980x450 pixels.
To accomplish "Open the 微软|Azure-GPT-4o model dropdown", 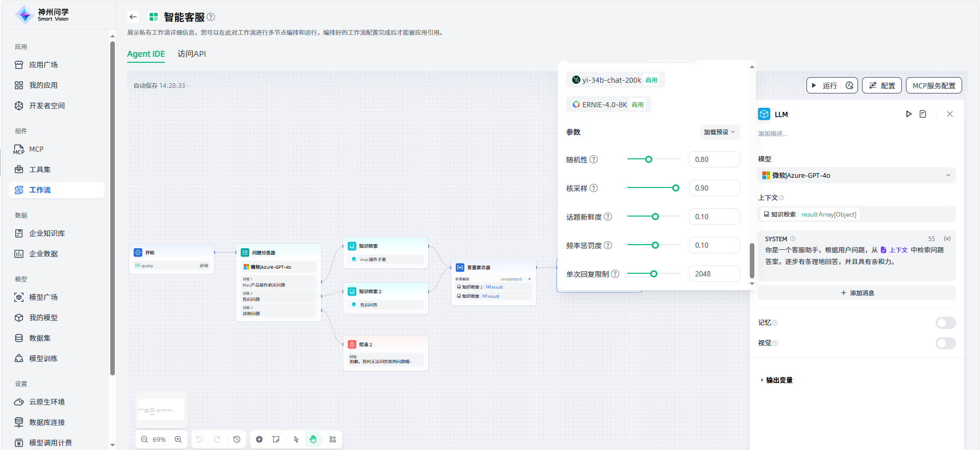I will click(x=856, y=175).
